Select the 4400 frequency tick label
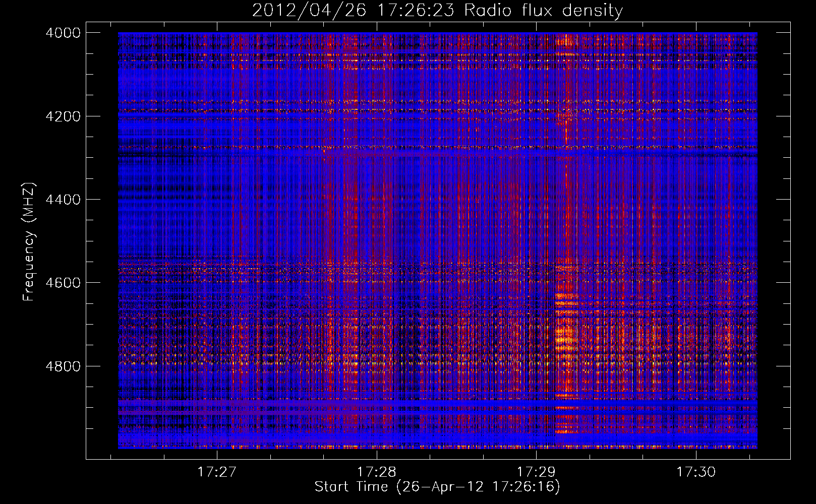816x504 pixels. 63,200
